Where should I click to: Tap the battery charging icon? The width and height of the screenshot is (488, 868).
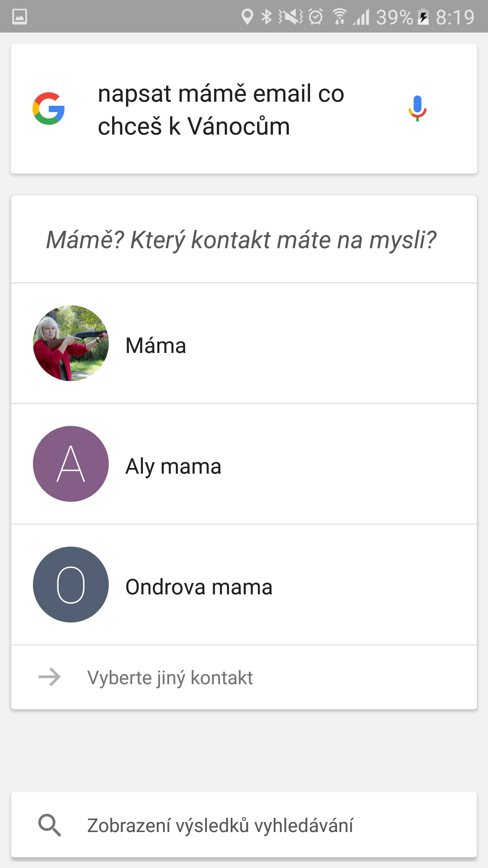coord(423,17)
